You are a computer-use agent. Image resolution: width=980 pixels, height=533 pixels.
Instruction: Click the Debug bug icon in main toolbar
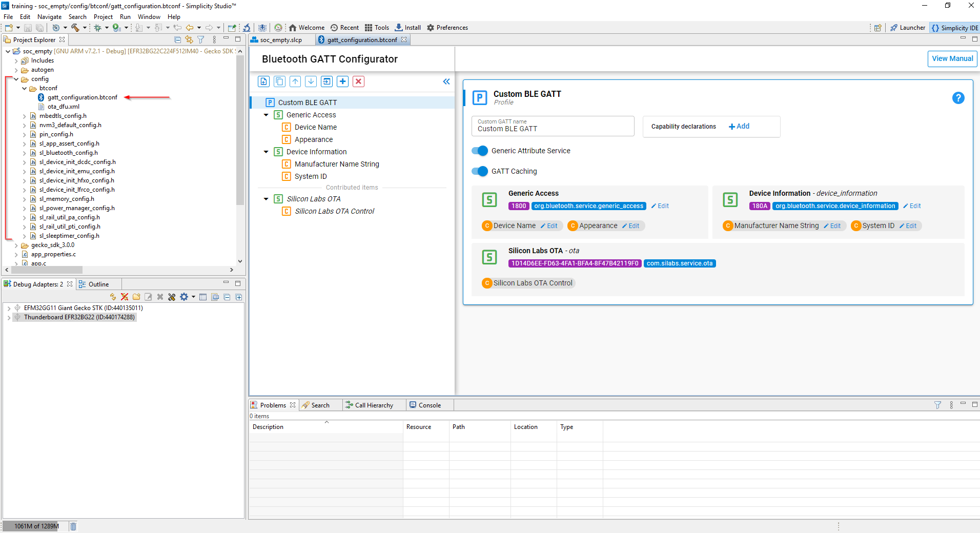tap(97, 28)
